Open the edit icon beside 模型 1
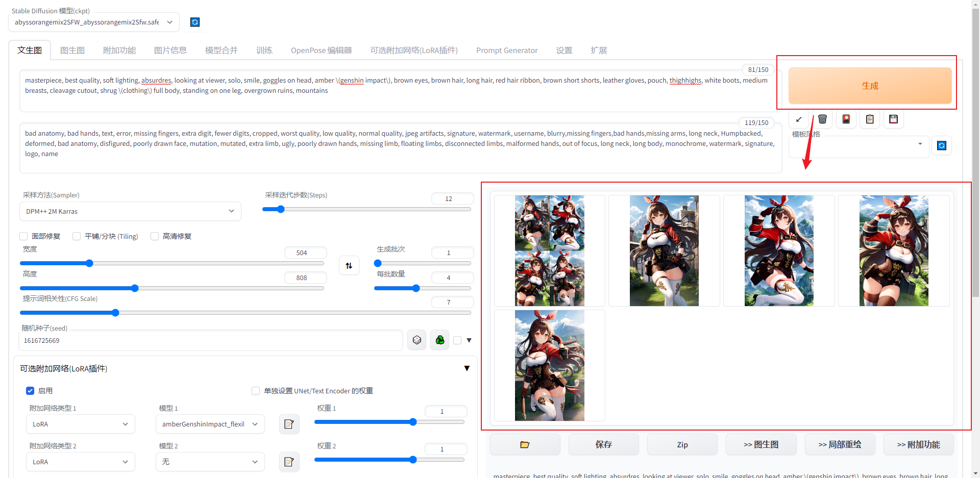 pyautogui.click(x=289, y=424)
